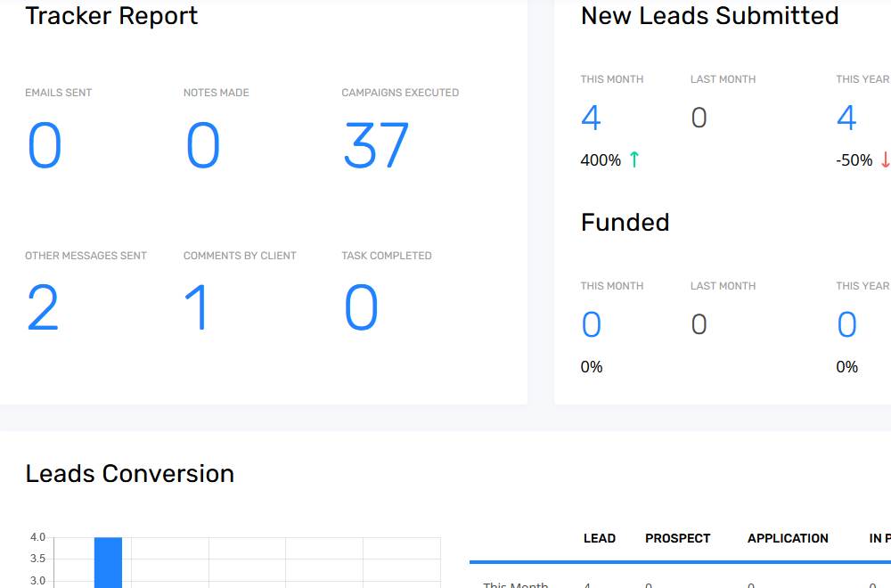This screenshot has width=891, height=588.
Task: Click LAST MONTH label under New Leads Submitted
Action: point(723,79)
